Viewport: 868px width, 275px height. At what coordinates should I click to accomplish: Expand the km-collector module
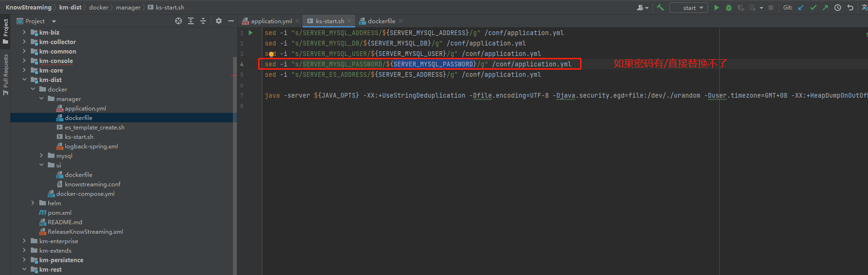pos(24,42)
